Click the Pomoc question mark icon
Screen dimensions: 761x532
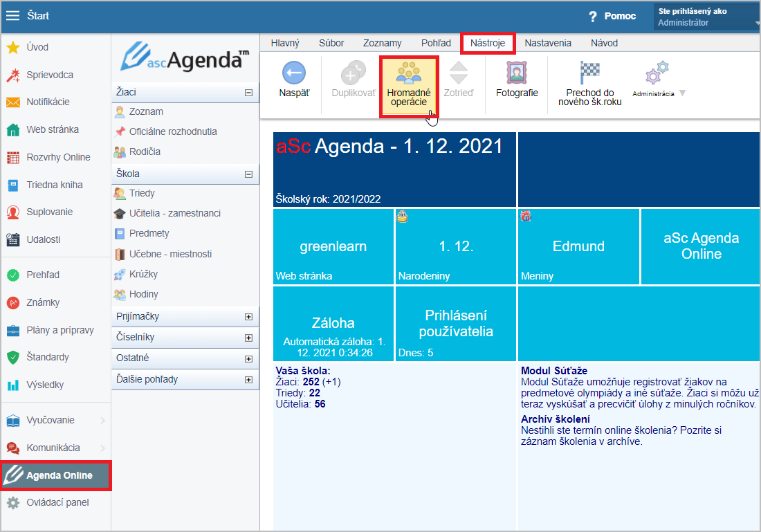[593, 17]
